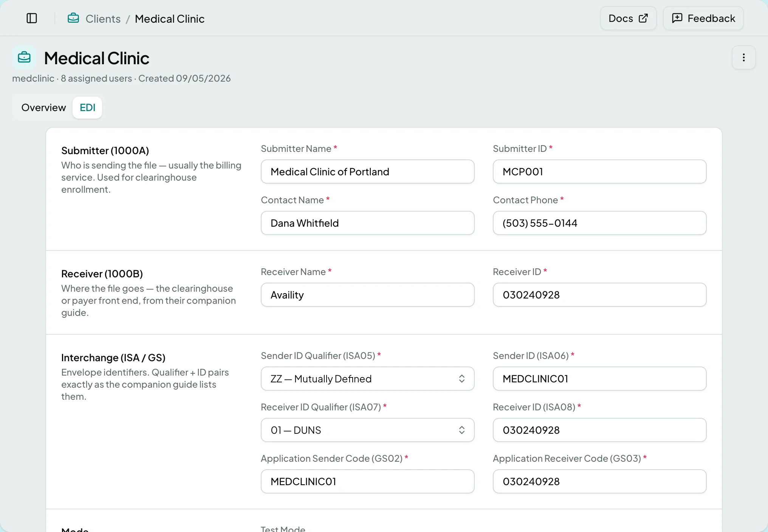Click the '8 assigned users' subtitle text
Image resolution: width=768 pixels, height=532 pixels.
click(x=96, y=78)
